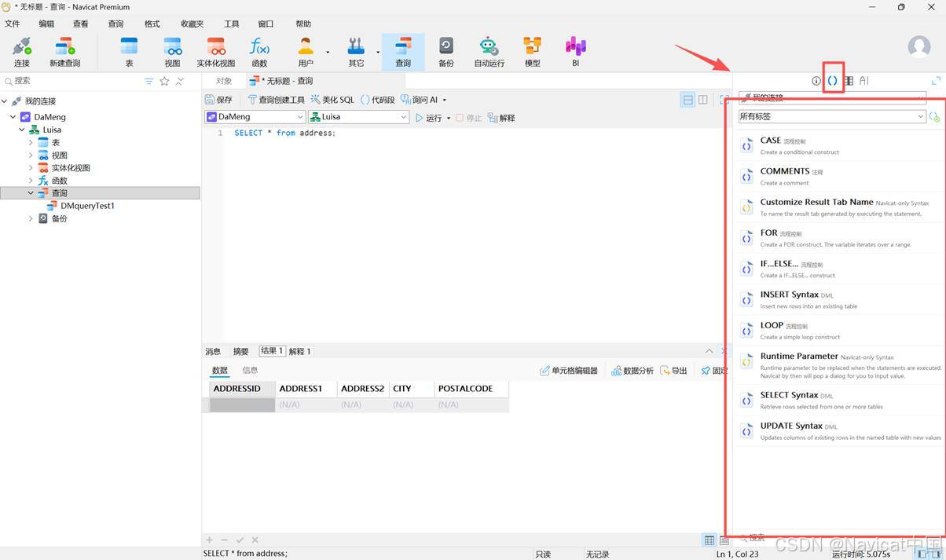Click 导出 (Export) button

point(673,371)
